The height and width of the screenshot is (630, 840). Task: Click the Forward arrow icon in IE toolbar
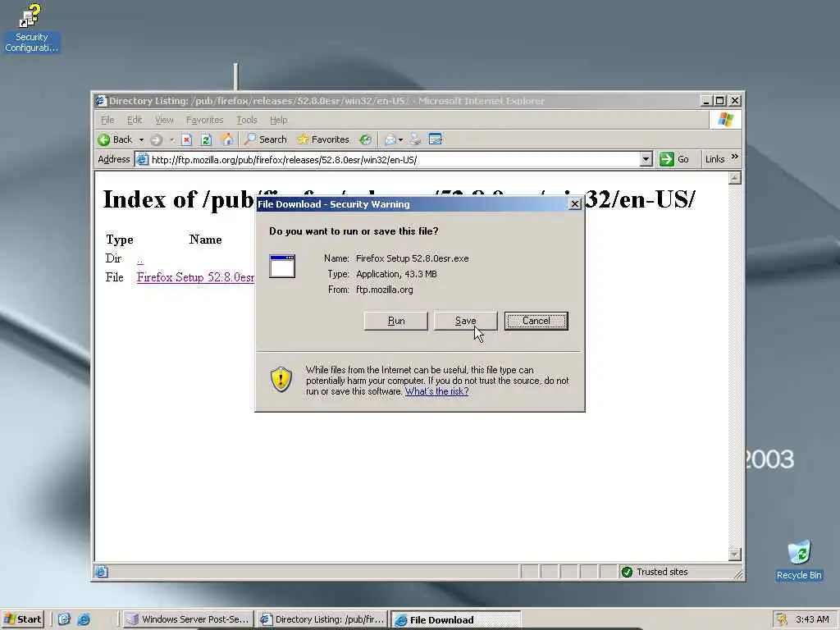tap(157, 139)
